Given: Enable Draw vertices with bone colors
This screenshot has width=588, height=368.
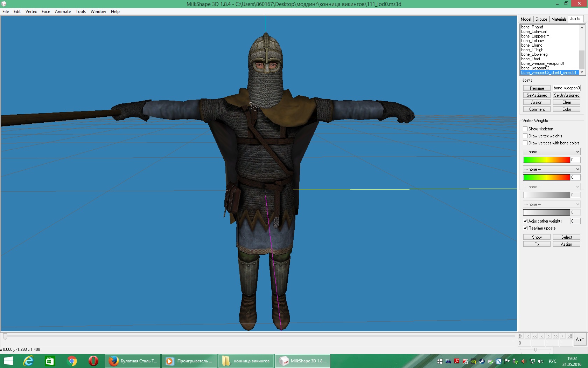Looking at the screenshot, I should (x=525, y=143).
